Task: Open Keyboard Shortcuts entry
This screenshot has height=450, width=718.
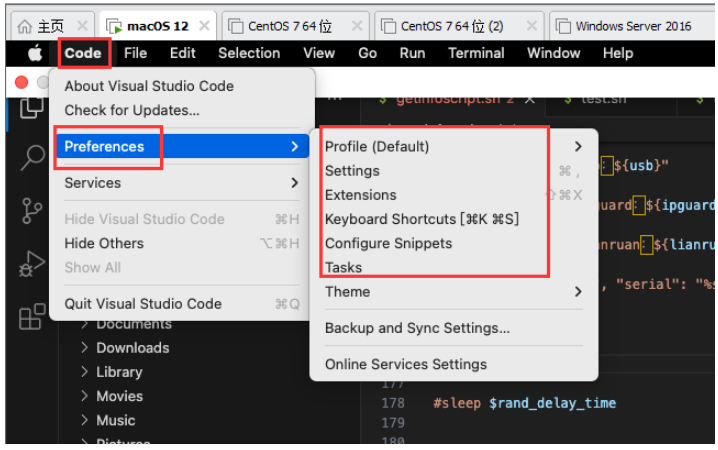Action: 454,219
